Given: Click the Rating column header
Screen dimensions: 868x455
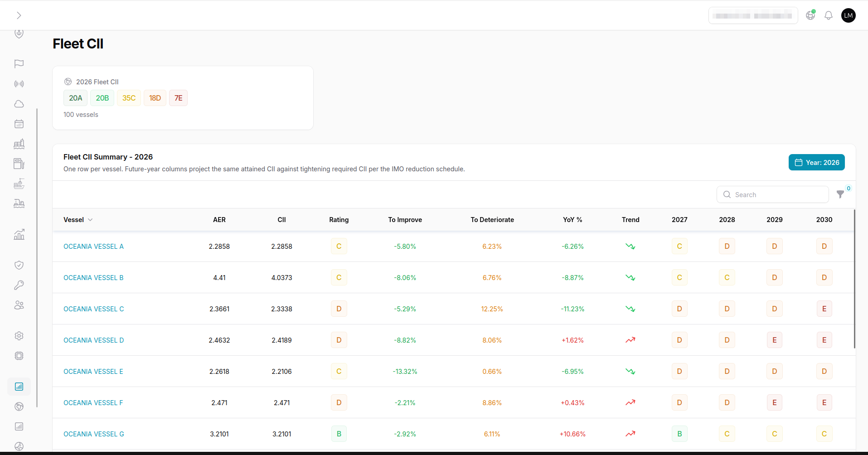Looking at the screenshot, I should 339,220.
